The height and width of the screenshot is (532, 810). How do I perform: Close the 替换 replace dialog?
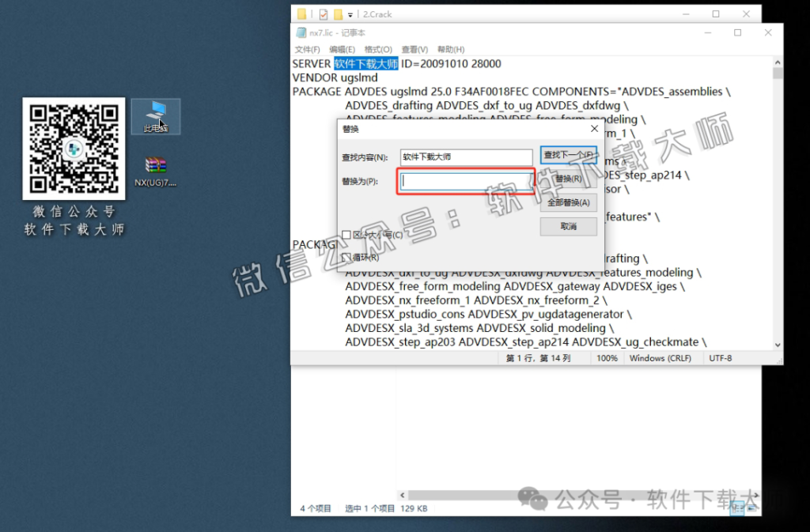click(x=594, y=128)
